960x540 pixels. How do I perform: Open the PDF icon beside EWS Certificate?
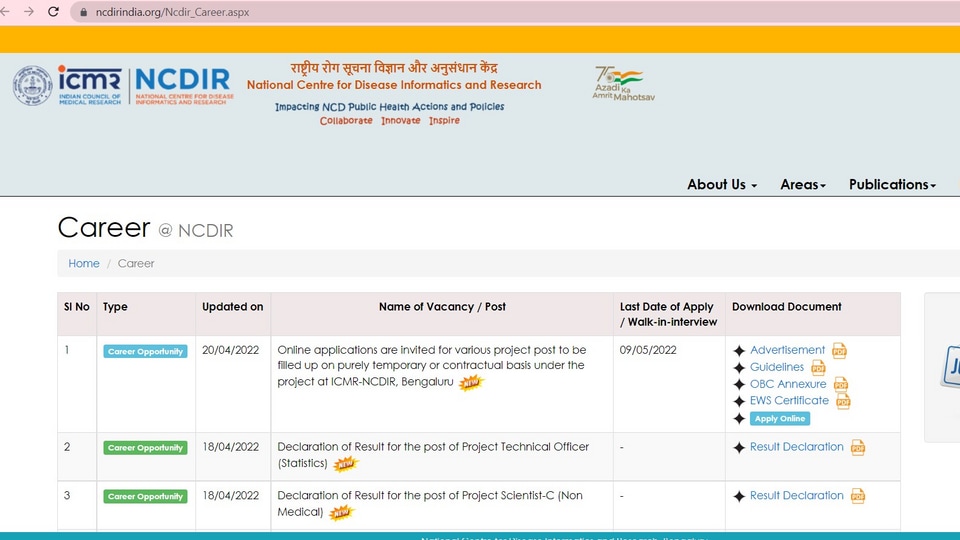coord(843,401)
